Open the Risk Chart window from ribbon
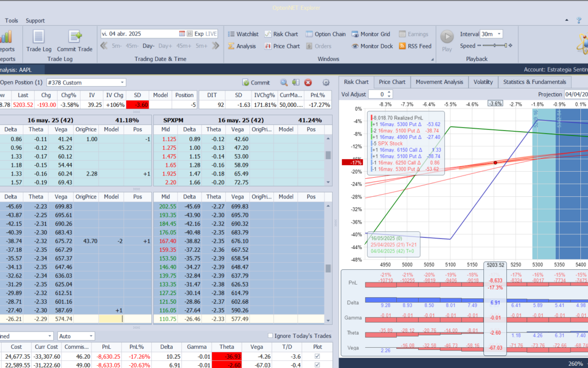This screenshot has width=588, height=368. coord(281,34)
